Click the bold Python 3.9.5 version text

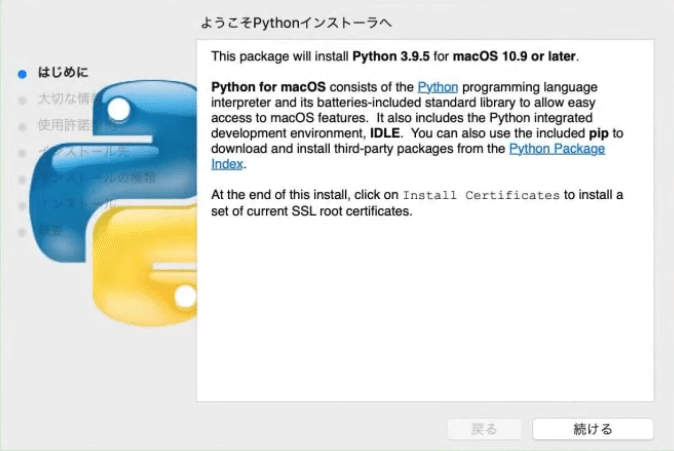(x=391, y=56)
